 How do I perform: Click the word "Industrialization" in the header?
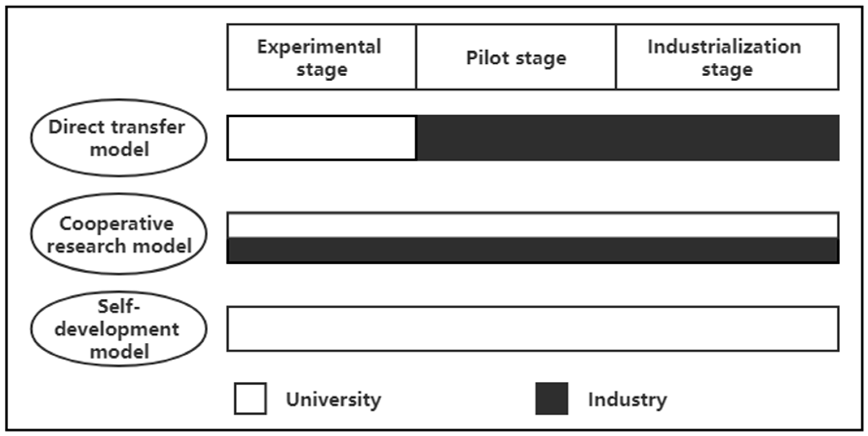(724, 47)
